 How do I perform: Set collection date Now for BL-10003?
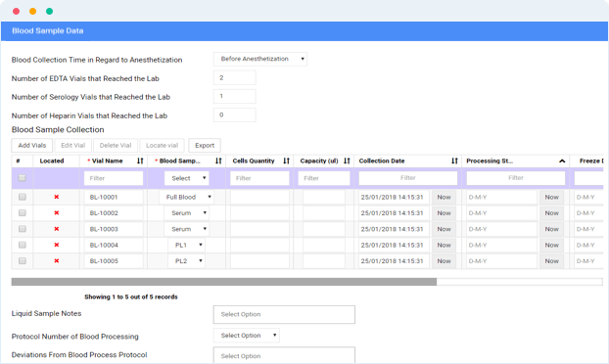tap(444, 229)
